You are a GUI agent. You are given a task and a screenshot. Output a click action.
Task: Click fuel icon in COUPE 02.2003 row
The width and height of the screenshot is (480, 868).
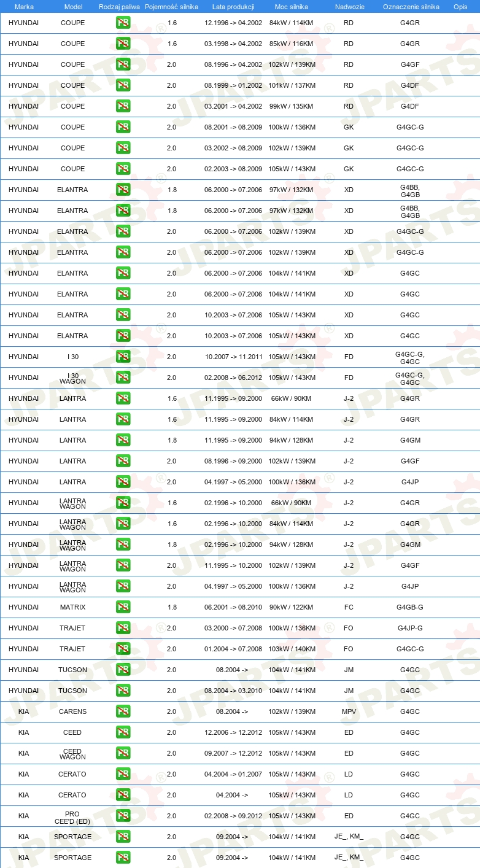123,169
